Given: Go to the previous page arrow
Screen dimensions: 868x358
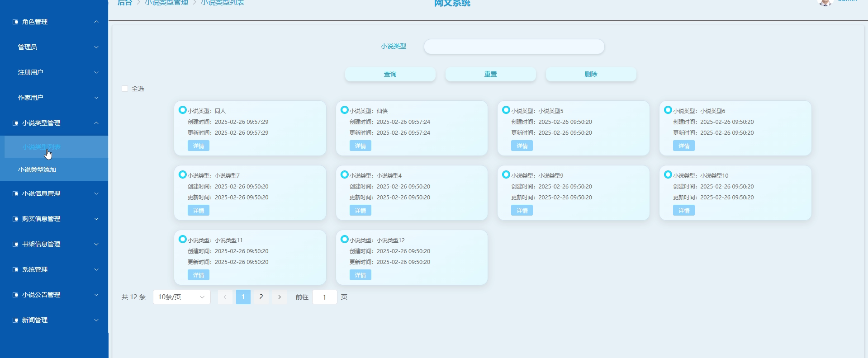Looking at the screenshot, I should 225,297.
